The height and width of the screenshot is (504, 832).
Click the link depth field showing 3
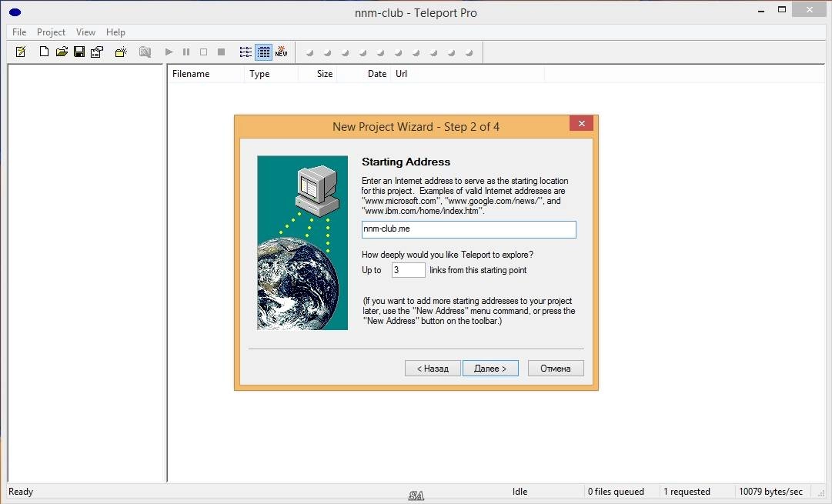[x=408, y=270]
